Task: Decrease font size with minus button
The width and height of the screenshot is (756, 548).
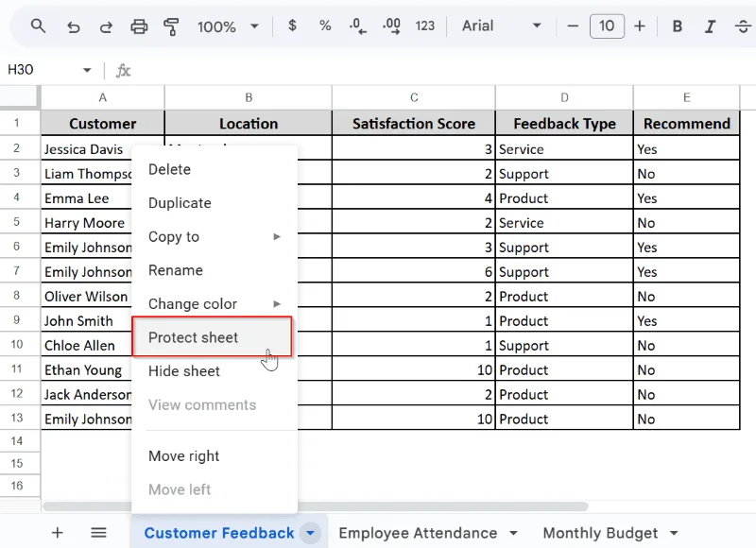Action: pyautogui.click(x=573, y=26)
